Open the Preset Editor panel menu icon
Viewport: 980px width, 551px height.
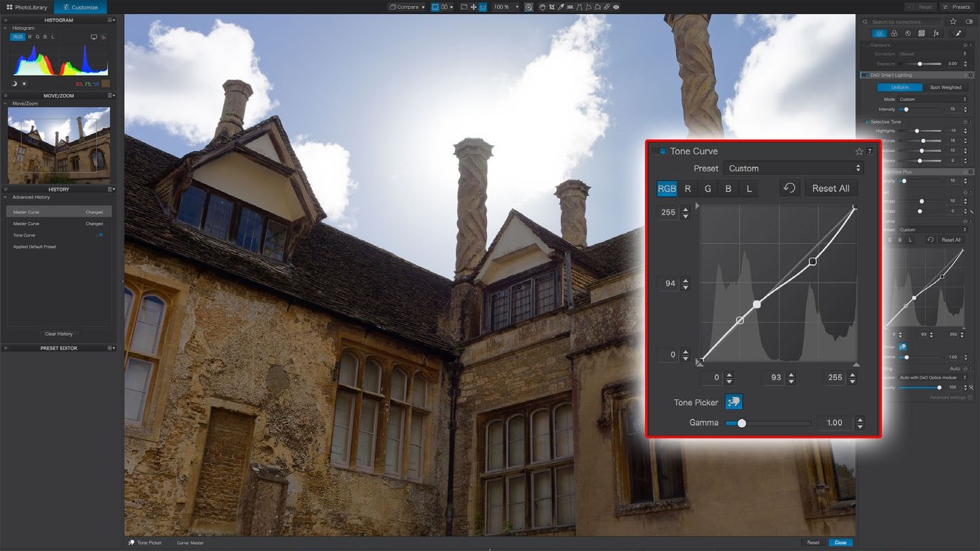pos(111,348)
